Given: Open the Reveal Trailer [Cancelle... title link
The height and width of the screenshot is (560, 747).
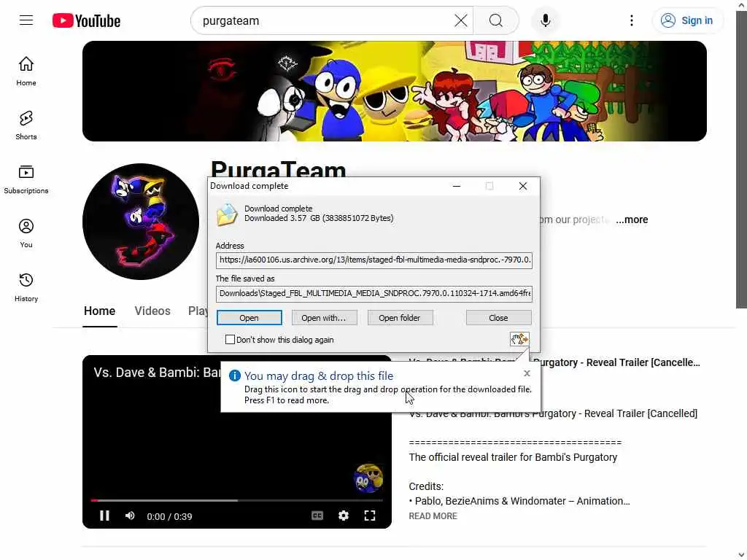Looking at the screenshot, I should click(x=616, y=362).
